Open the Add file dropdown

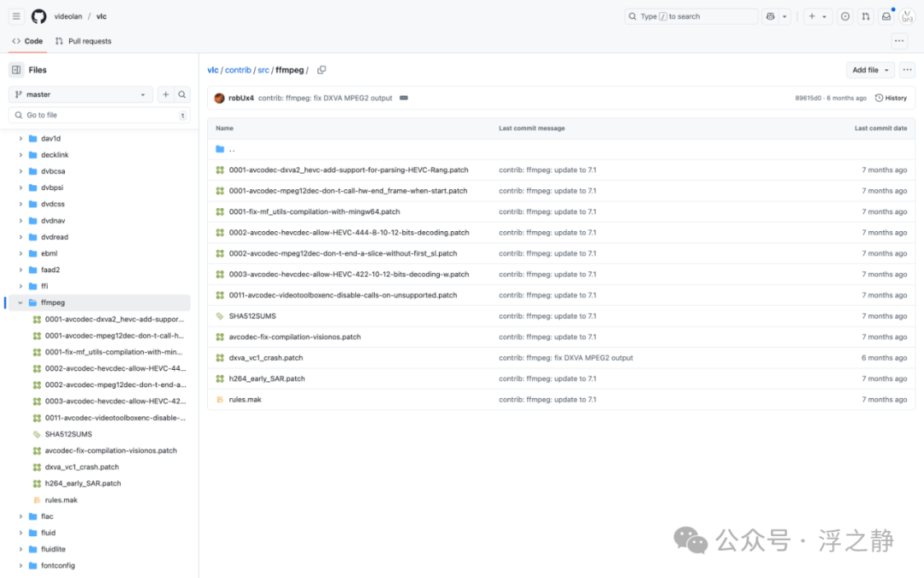point(870,69)
